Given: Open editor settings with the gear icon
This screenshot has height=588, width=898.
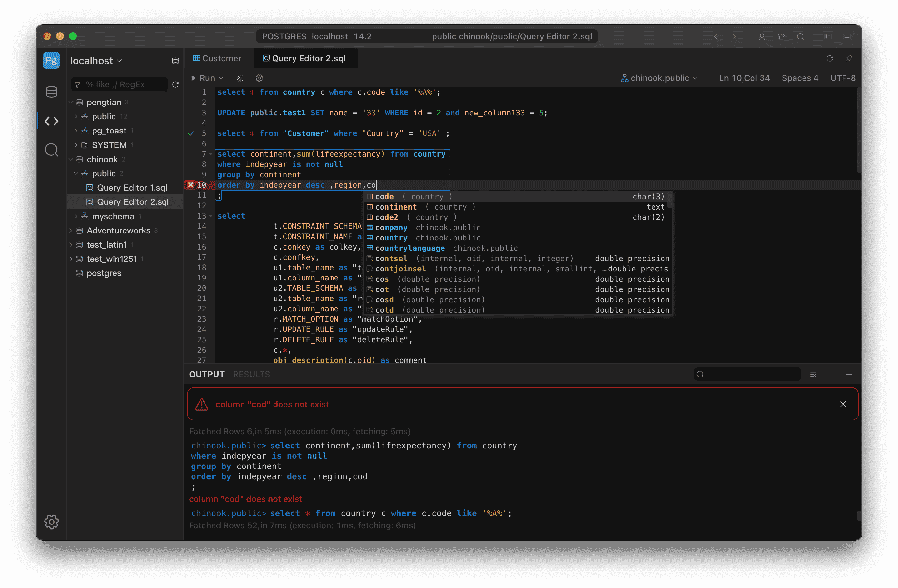Looking at the screenshot, I should click(x=259, y=78).
